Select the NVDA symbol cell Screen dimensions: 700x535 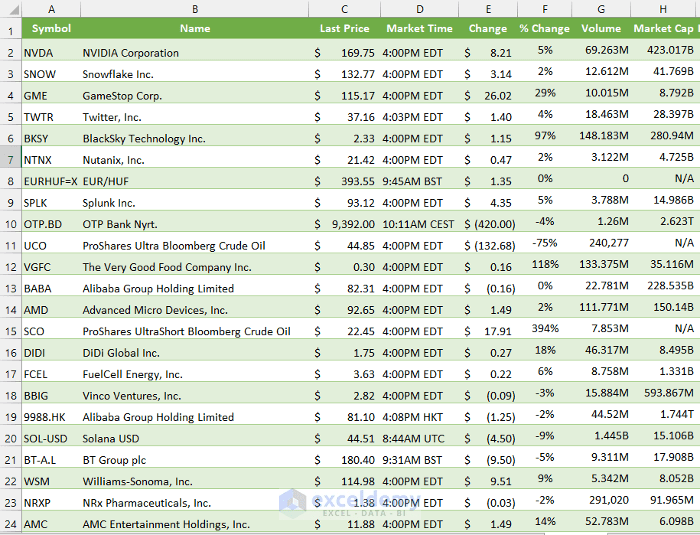click(51, 50)
